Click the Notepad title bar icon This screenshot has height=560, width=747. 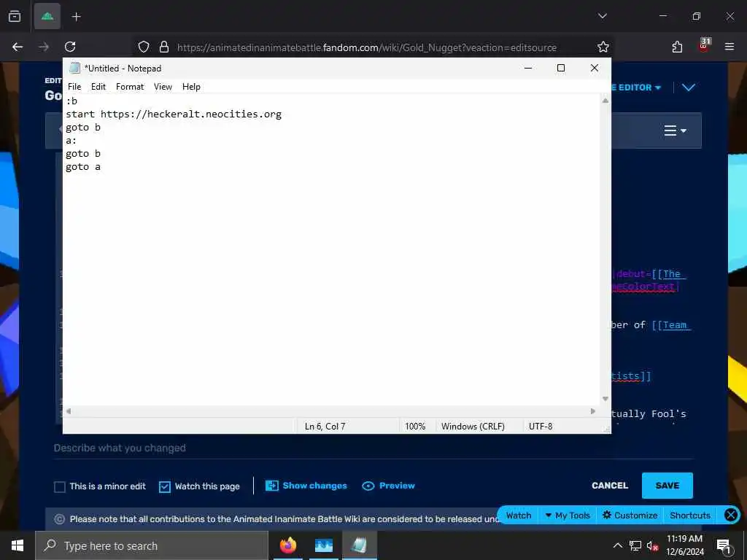(x=74, y=68)
